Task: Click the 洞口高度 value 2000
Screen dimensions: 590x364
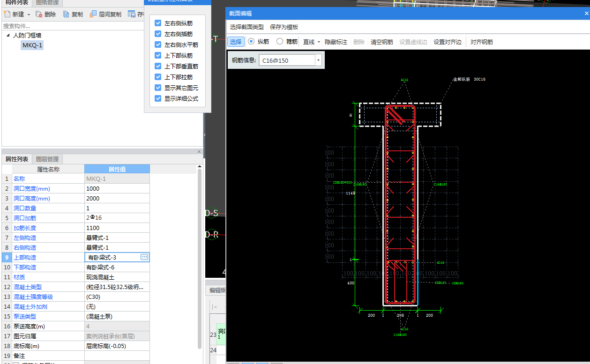Action: pyautogui.click(x=117, y=198)
